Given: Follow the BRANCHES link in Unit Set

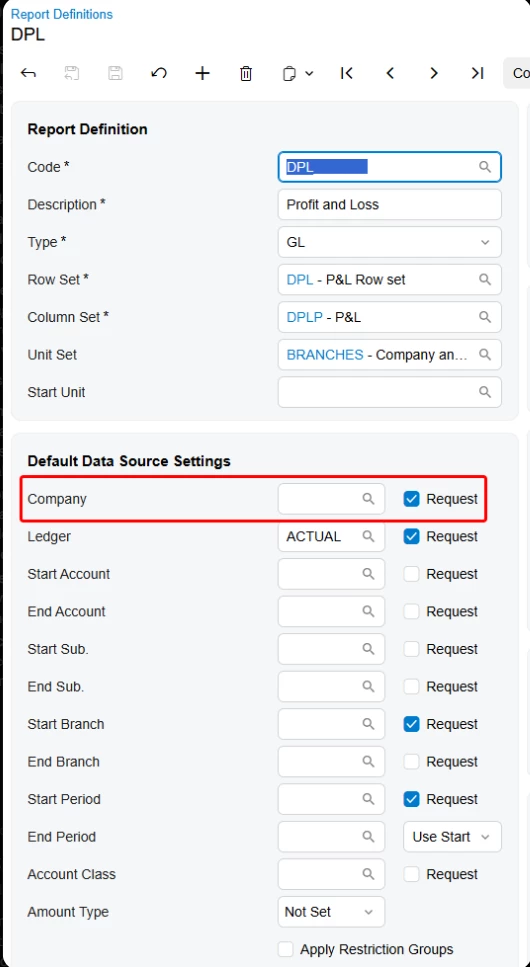Looking at the screenshot, I should (325, 355).
